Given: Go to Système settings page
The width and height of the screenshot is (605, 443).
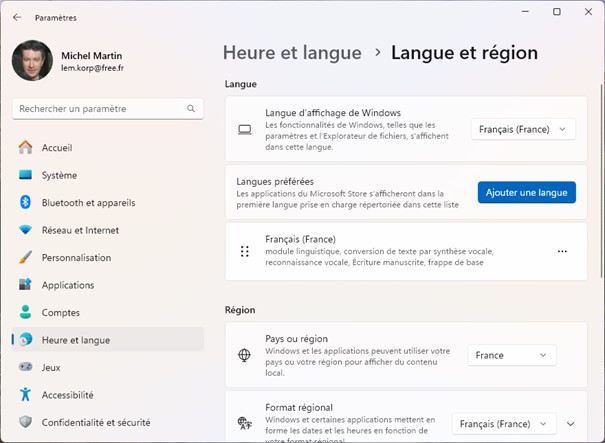Looking at the screenshot, I should [x=59, y=175].
